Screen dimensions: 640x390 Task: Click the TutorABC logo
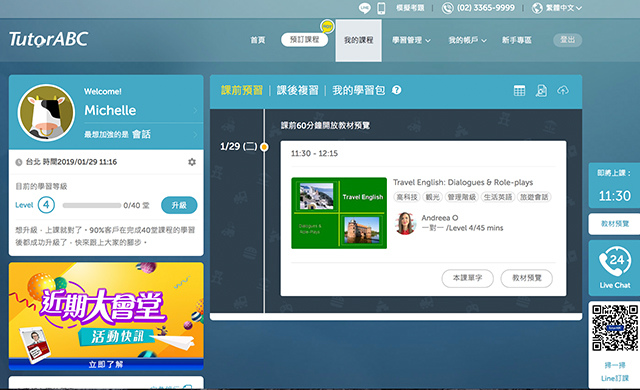click(49, 39)
